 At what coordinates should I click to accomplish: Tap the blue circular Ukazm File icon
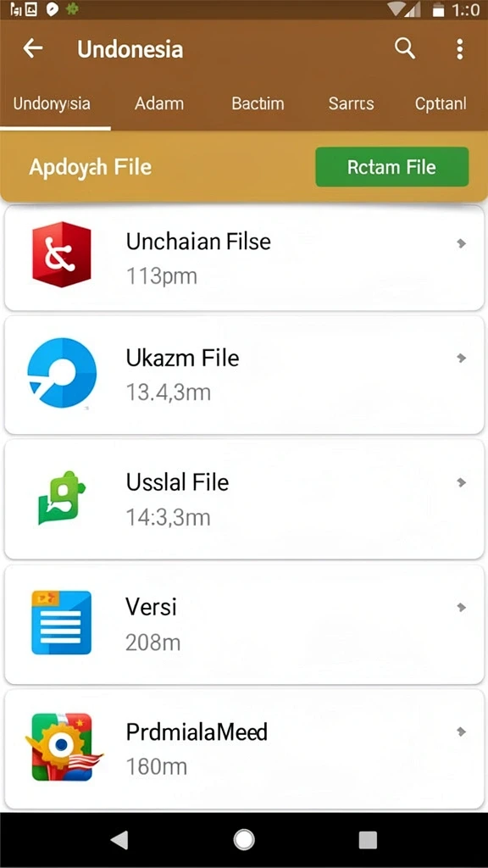(62, 373)
